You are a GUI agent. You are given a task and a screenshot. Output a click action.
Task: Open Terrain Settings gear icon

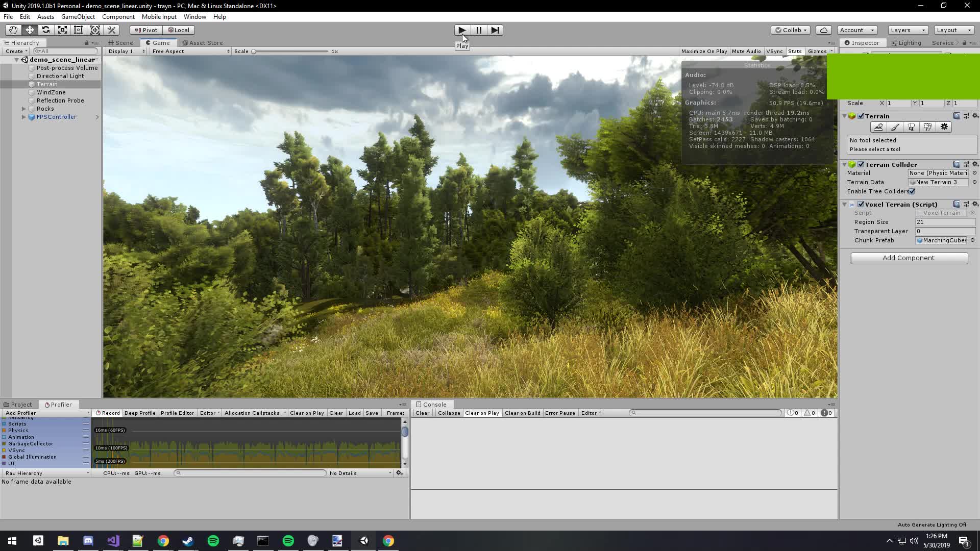click(x=944, y=127)
